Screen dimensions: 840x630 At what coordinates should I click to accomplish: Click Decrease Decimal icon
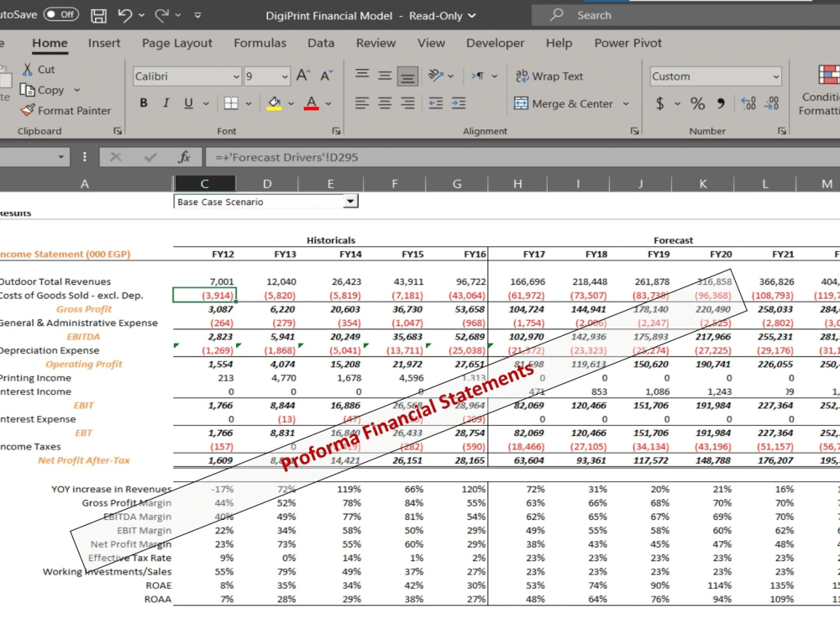pos(771,103)
